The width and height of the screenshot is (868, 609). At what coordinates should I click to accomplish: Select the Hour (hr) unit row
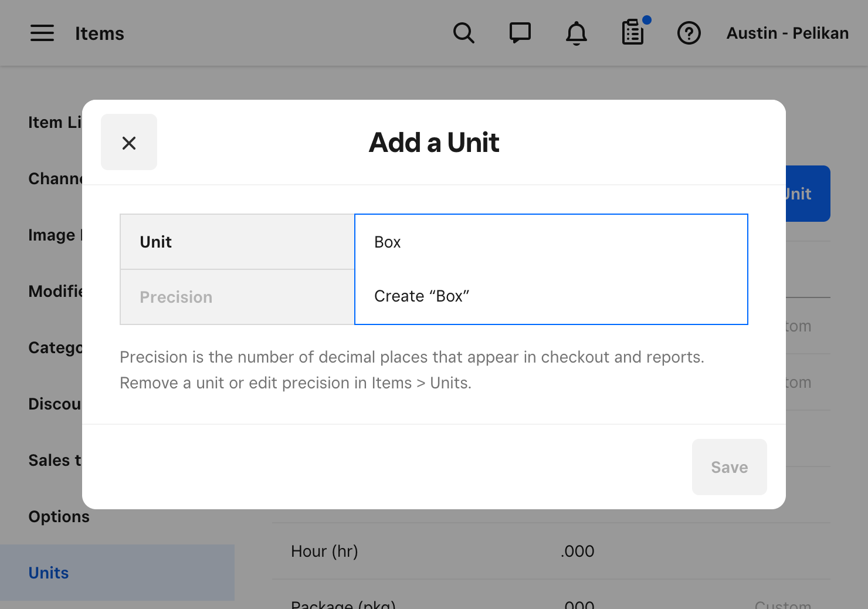coord(324,552)
